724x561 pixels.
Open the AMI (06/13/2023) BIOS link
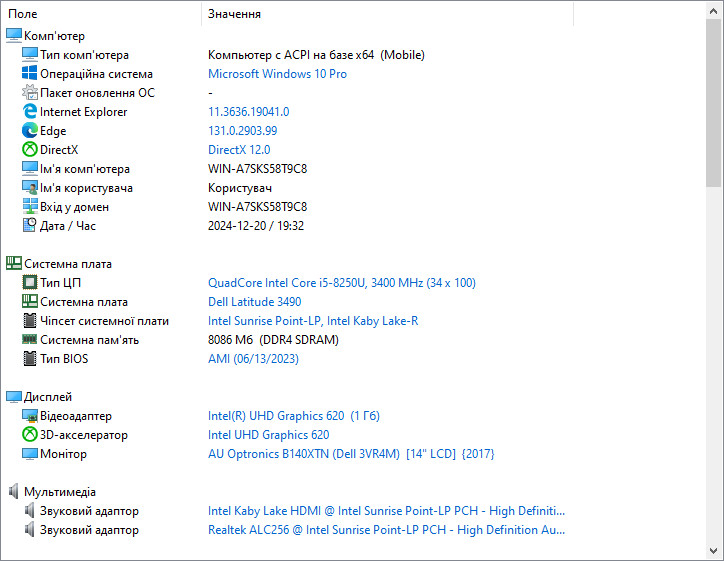(x=253, y=359)
